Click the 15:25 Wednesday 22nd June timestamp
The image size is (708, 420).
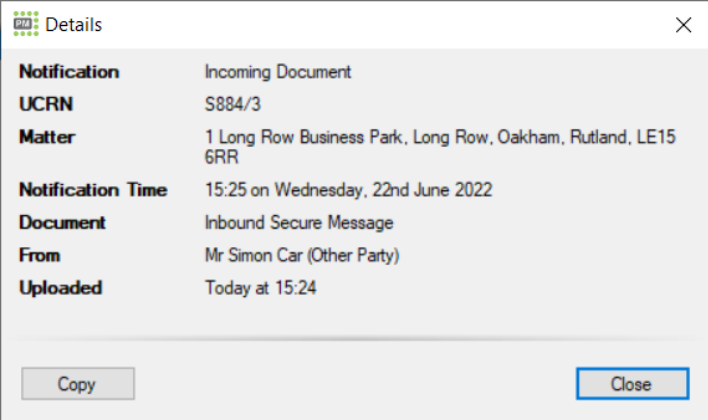348,190
